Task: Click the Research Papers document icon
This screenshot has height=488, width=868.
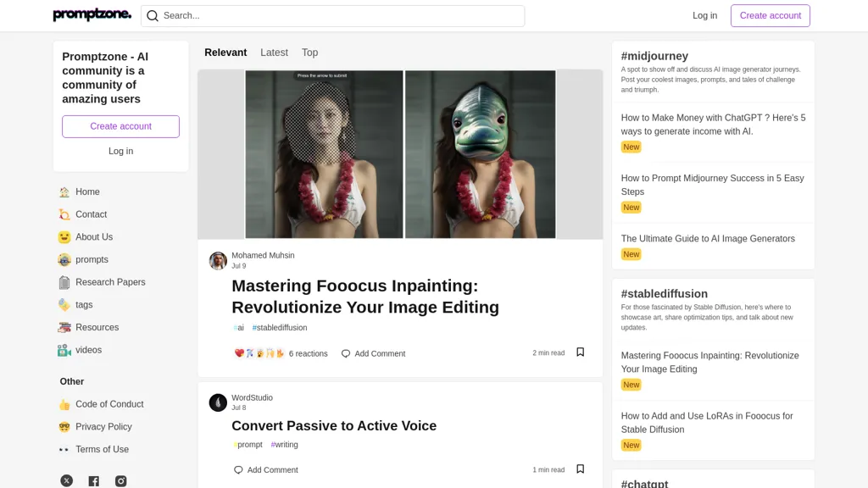Action: point(64,283)
